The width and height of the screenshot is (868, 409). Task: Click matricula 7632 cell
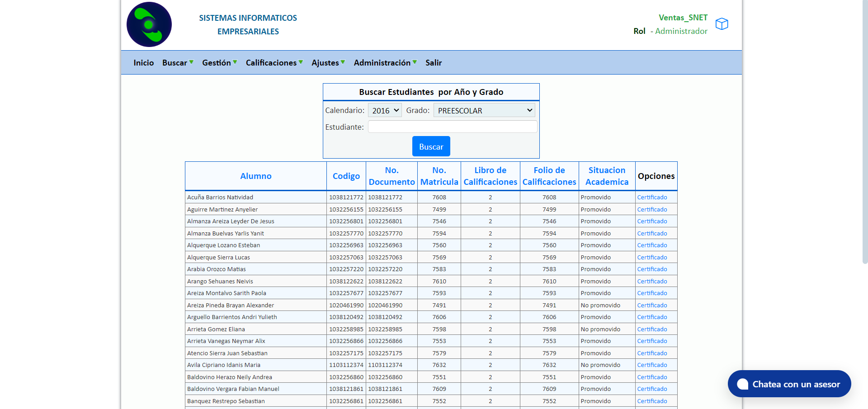(x=439, y=365)
